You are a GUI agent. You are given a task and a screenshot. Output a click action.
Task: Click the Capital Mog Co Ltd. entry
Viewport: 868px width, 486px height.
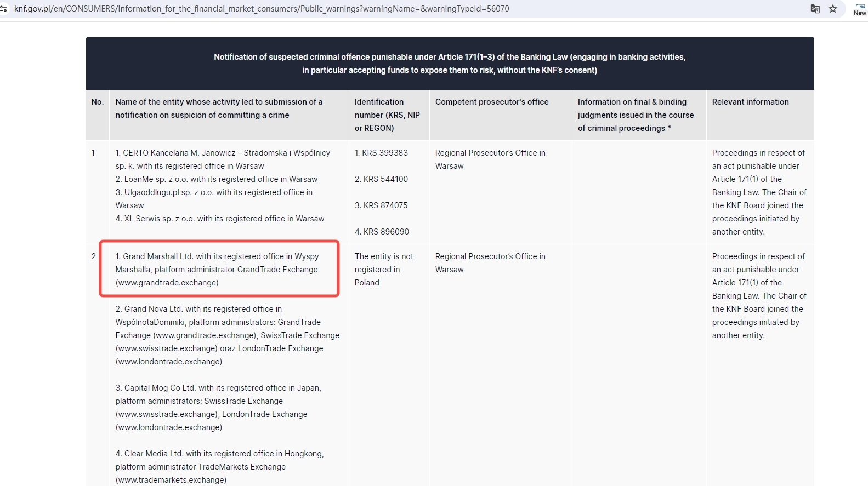[x=218, y=407]
